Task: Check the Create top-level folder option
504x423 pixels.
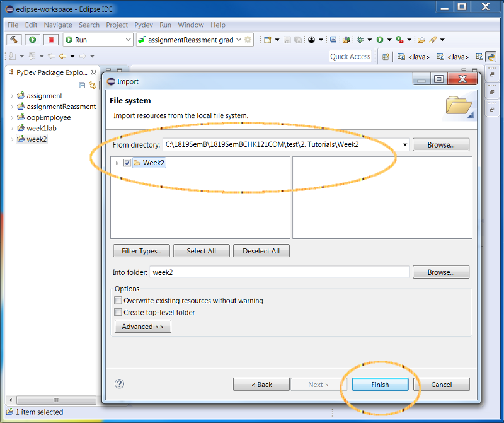Action: [x=118, y=312]
